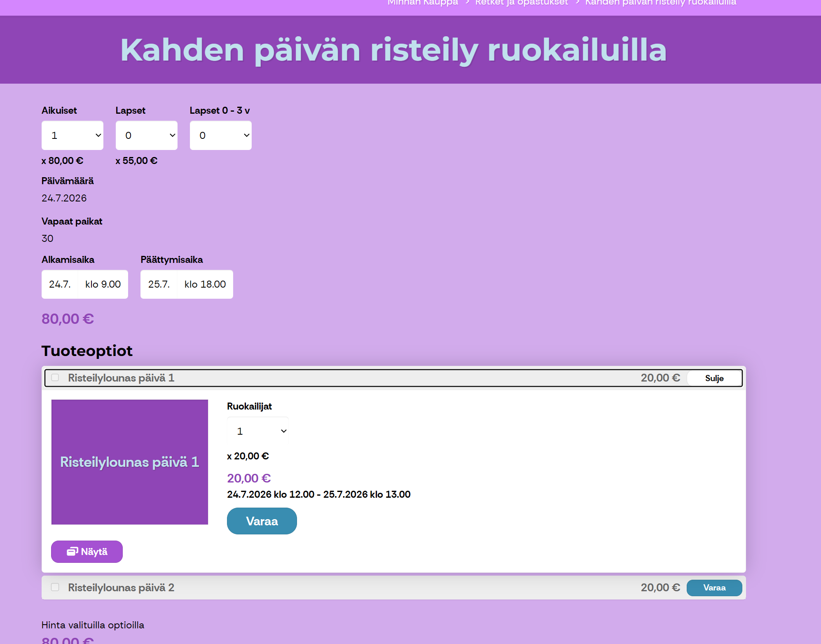Click Varaa on the Risteilylounas päivä 2 row
Screen dimensions: 821x644
pos(714,588)
